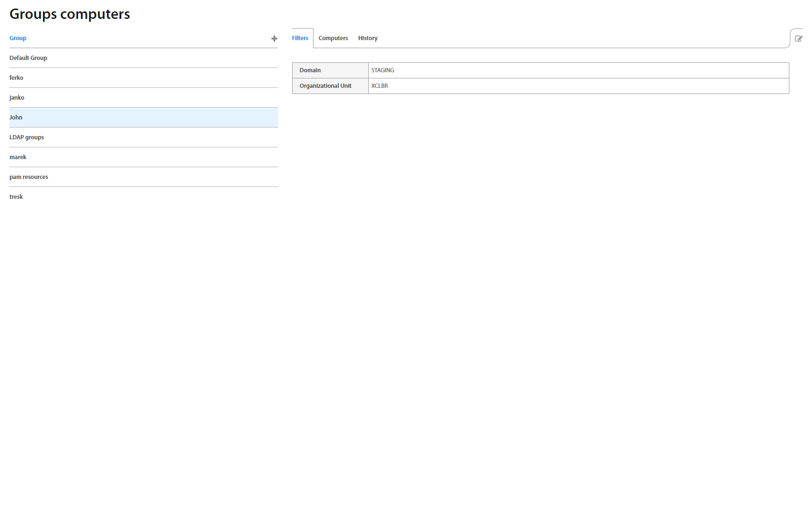
Task: Open the ferko group
Action: point(17,78)
